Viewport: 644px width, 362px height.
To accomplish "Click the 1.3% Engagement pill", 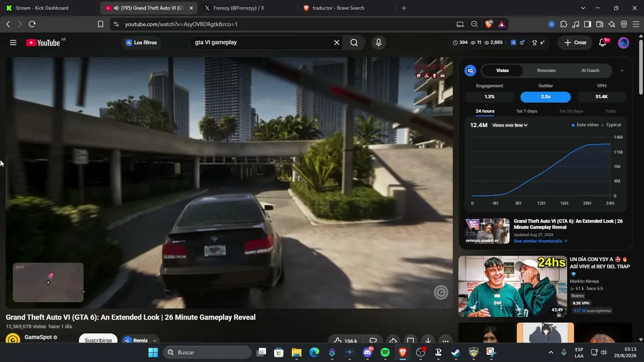I will pos(490,97).
